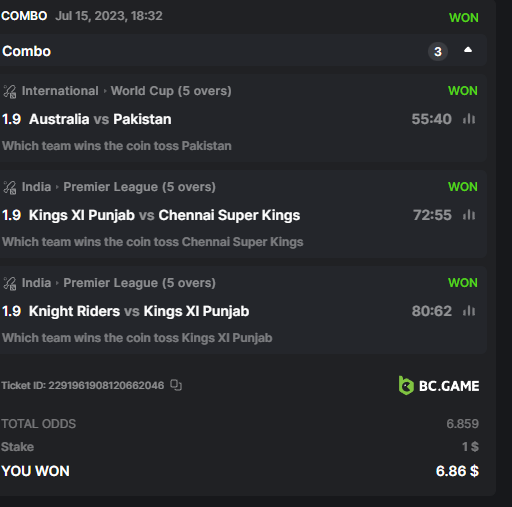Click the top WON status label
The image size is (512, 507).
(464, 18)
